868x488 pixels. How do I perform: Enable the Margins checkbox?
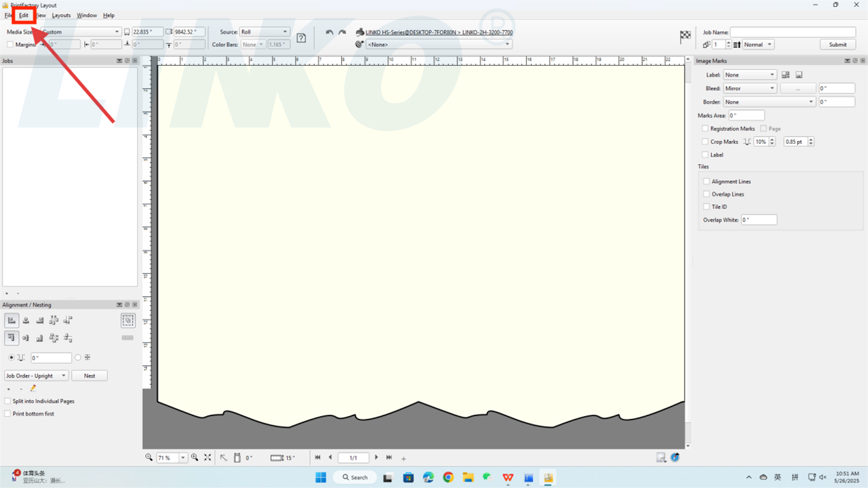pos(10,45)
